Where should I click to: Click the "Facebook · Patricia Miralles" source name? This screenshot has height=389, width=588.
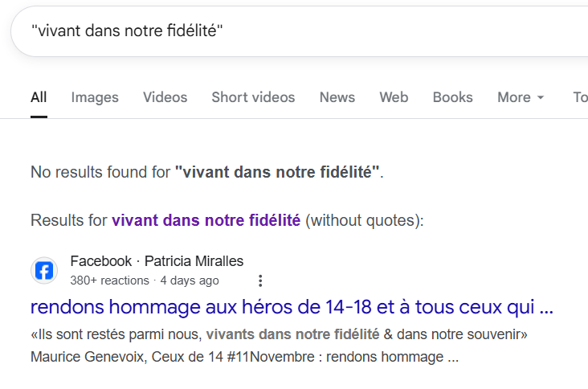click(157, 261)
